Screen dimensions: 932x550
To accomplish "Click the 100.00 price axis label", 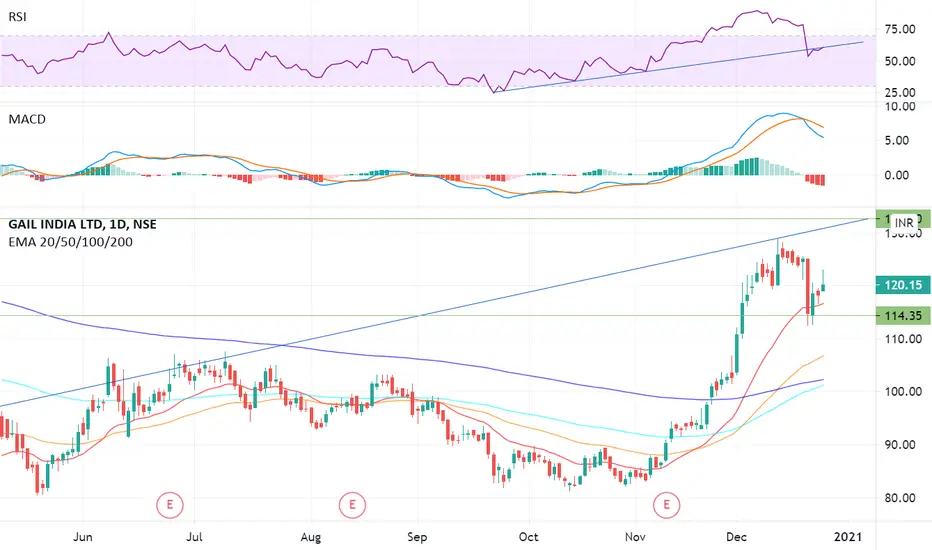I will click(903, 392).
